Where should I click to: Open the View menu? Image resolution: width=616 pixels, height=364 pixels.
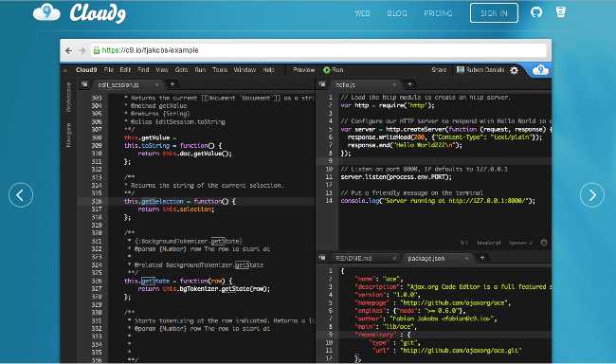162,70
